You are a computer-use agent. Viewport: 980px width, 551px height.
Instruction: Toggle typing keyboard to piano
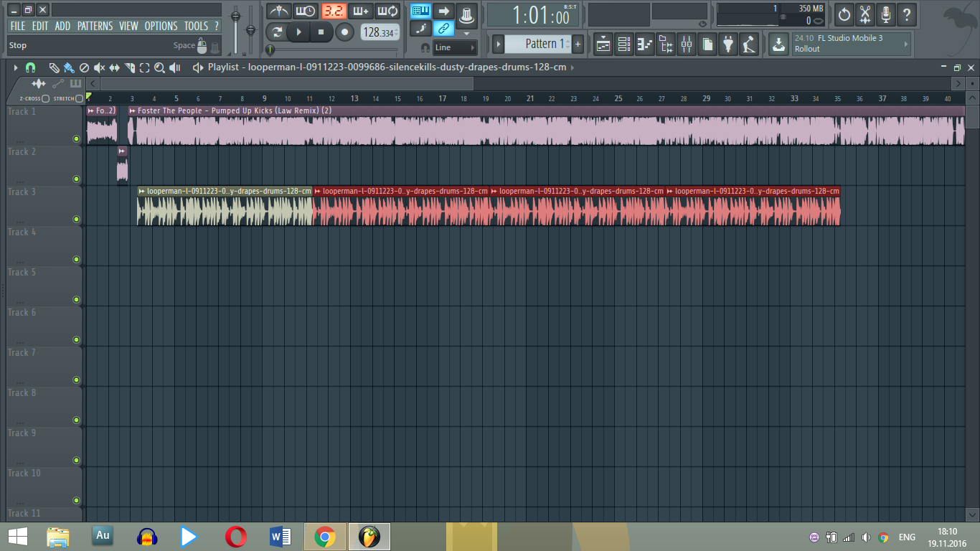(421, 11)
